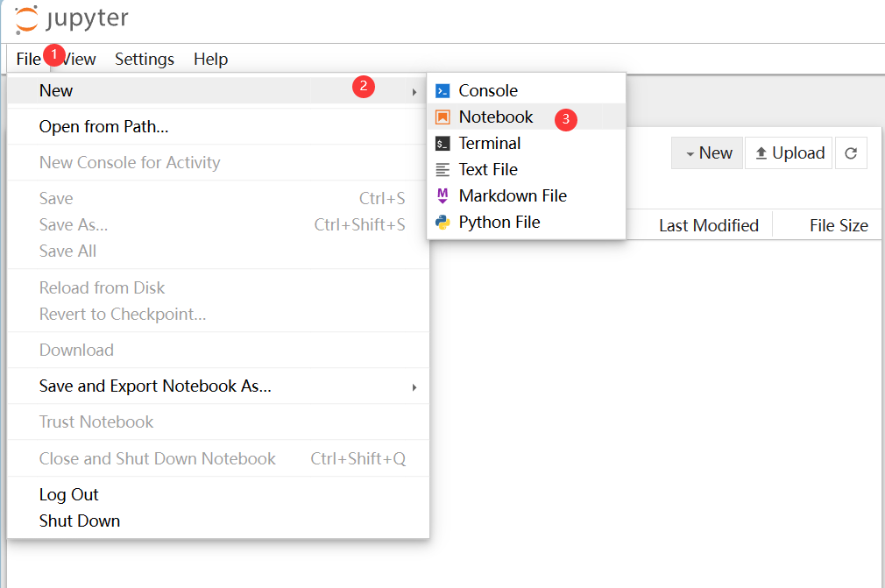The height and width of the screenshot is (588, 885).
Task: Choose Shut Down in File menu
Action: click(x=80, y=521)
